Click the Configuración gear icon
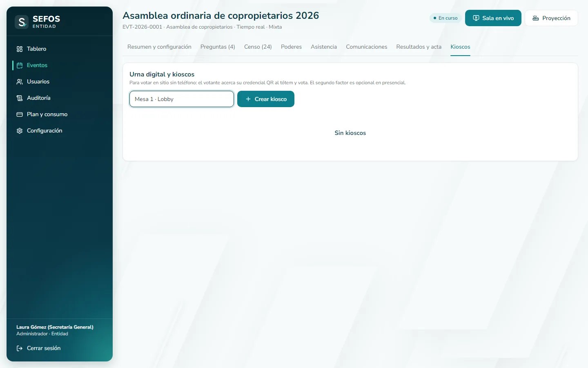 pyautogui.click(x=20, y=131)
